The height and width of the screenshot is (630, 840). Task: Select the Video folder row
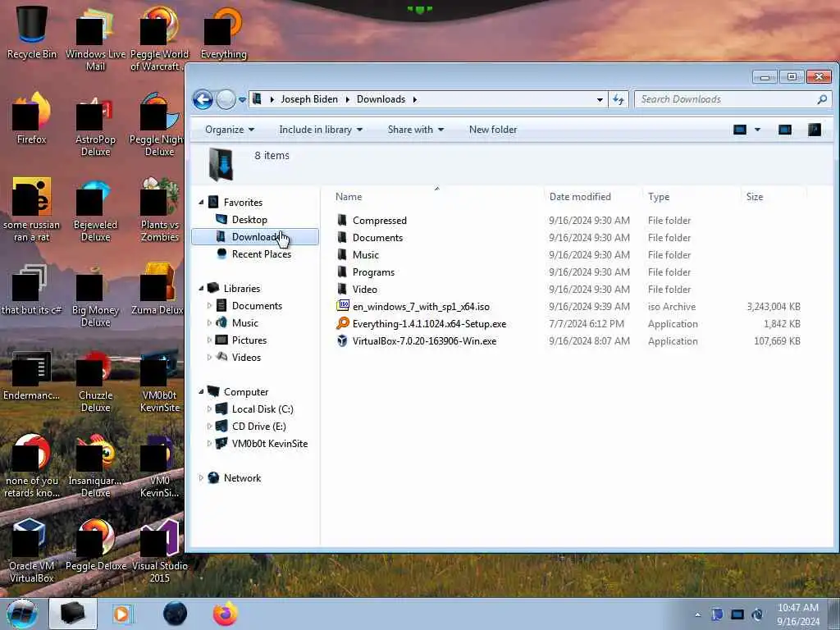568,290
